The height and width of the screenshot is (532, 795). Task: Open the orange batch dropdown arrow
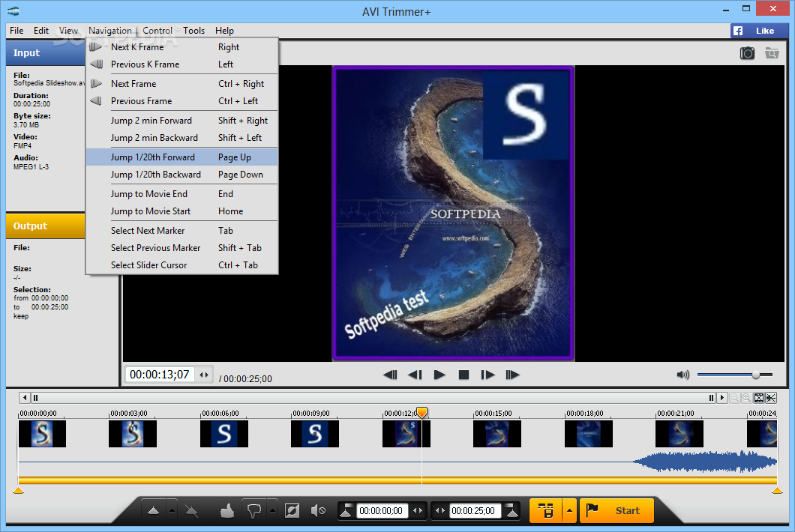point(569,511)
